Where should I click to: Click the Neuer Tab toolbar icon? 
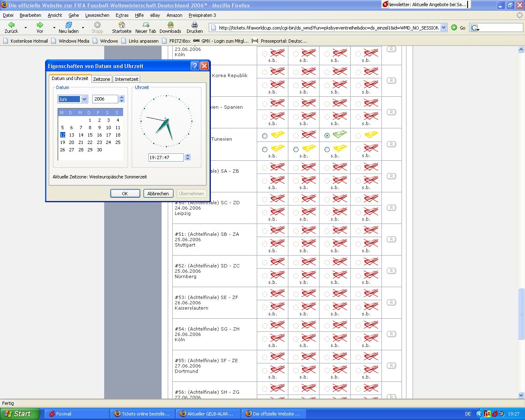146,25
